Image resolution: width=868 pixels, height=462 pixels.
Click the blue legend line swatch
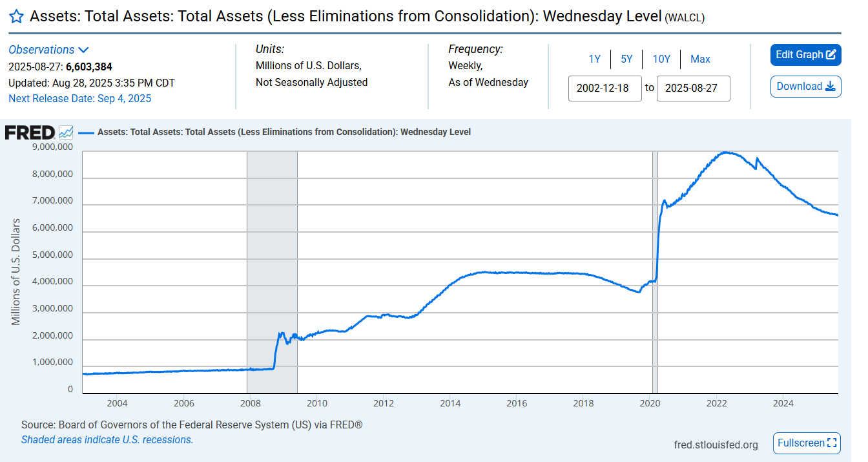87,132
